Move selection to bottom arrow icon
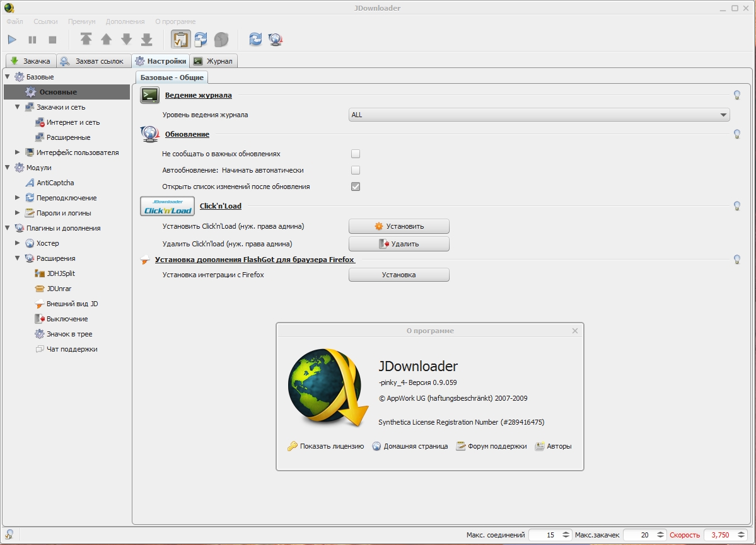This screenshot has width=756, height=545. pyautogui.click(x=146, y=39)
